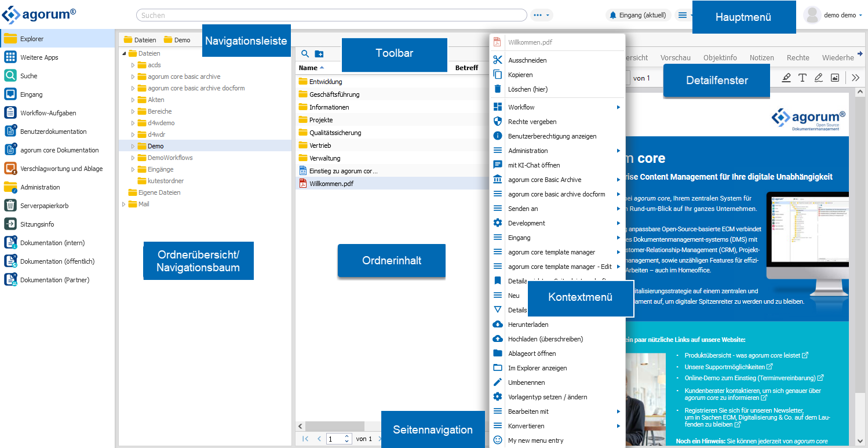
Task: Expand more preview tools with double chevron
Action: 855,78
